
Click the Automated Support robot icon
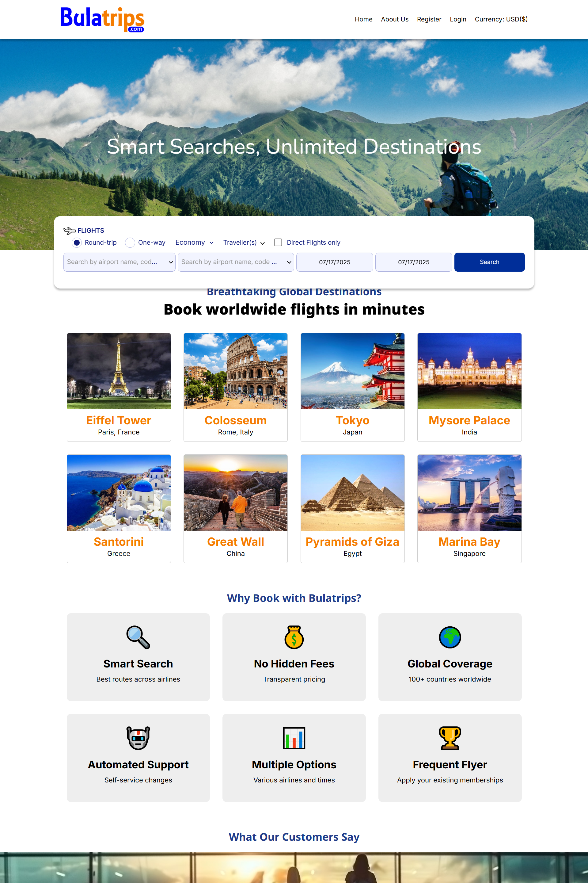click(138, 738)
